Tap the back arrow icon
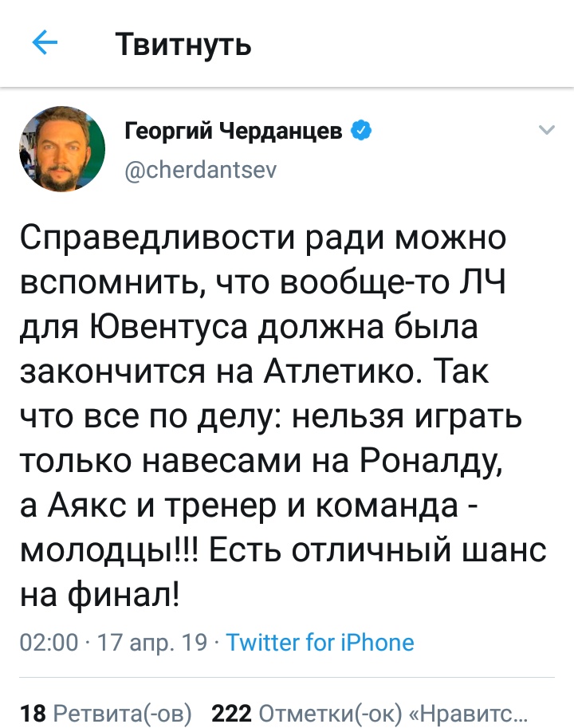The height and width of the screenshot is (728, 574). tap(45, 43)
